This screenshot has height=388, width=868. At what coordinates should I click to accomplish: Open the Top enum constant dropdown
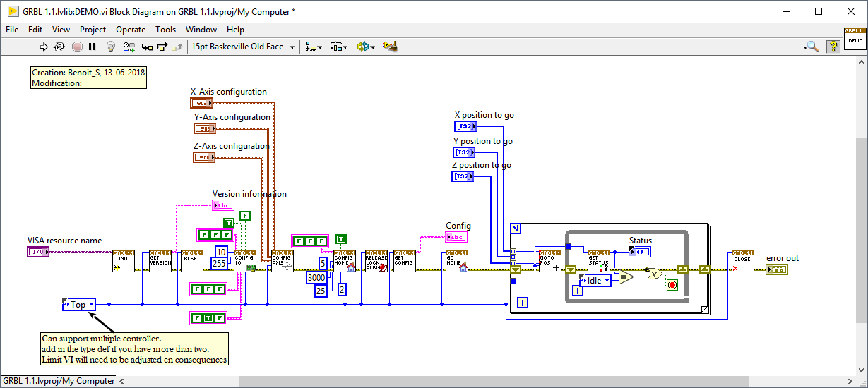point(78,305)
